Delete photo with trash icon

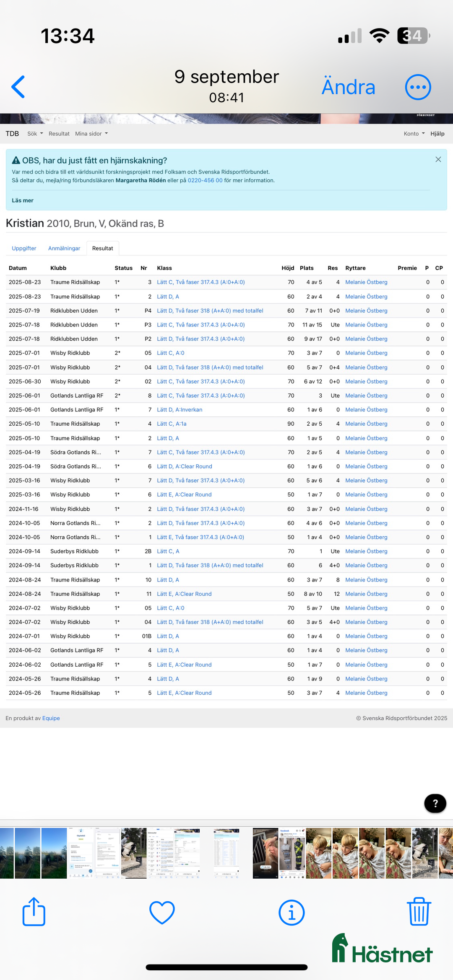pos(419,912)
